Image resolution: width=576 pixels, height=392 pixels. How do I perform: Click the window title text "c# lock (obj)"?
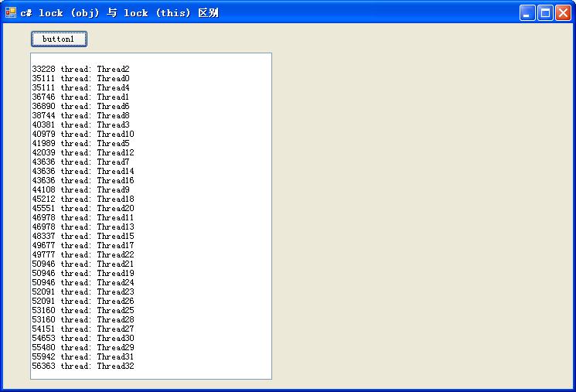click(60, 13)
